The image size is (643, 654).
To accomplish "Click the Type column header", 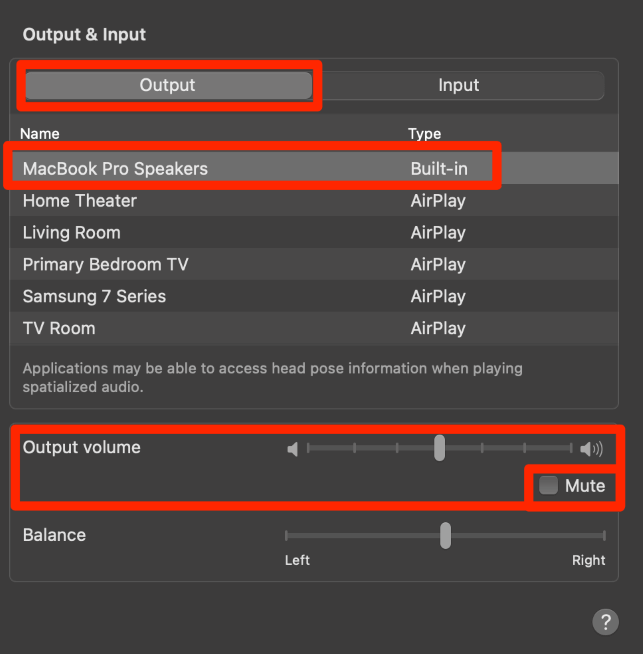I will point(424,134).
